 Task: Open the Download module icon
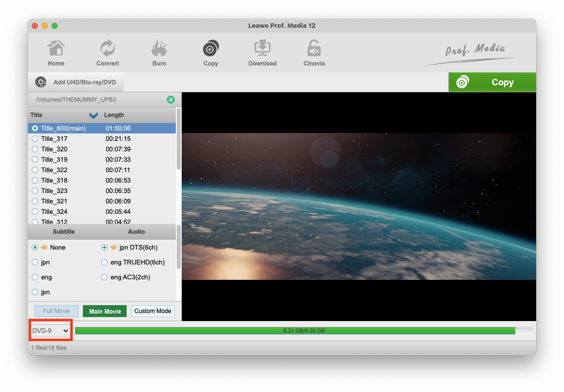click(263, 49)
